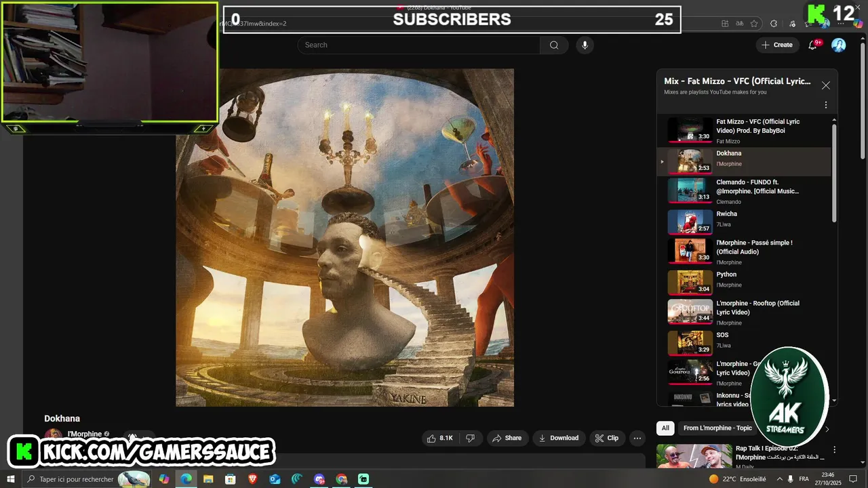Click the install app icon in address bar
The image size is (868, 488).
tap(725, 24)
